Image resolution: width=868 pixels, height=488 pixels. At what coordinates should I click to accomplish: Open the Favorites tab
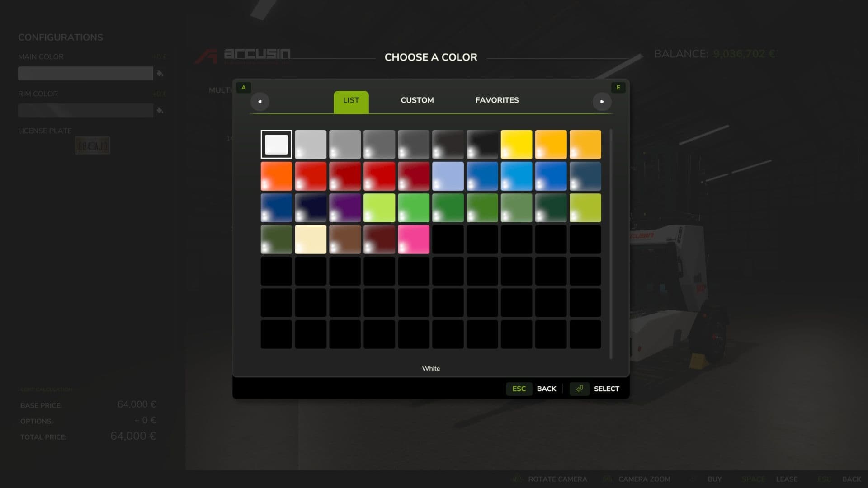coord(497,100)
